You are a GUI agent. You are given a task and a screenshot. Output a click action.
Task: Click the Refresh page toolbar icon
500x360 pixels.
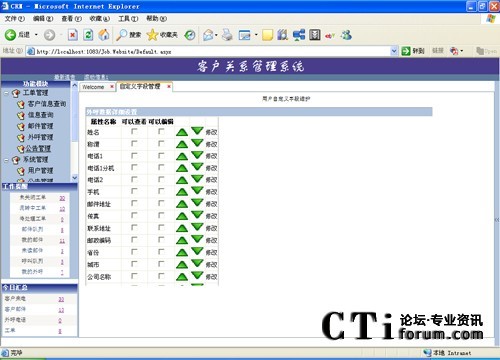pyautogui.click(x=88, y=35)
